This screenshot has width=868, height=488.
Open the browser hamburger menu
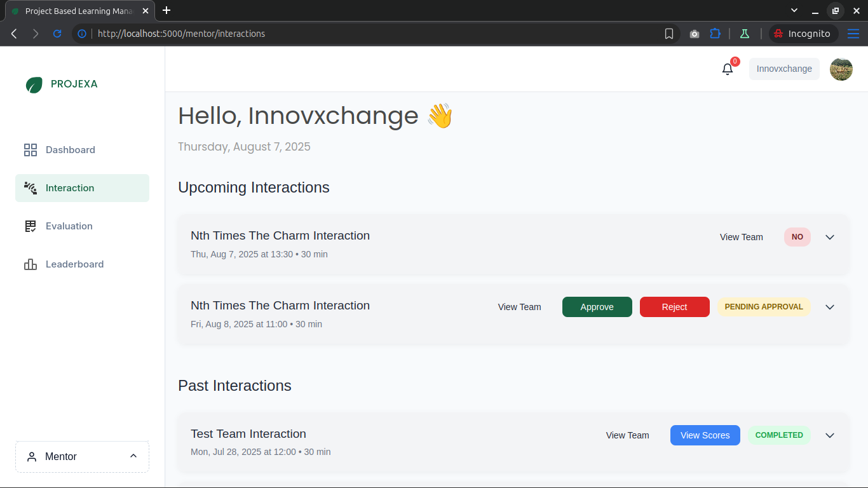pyautogui.click(x=853, y=33)
